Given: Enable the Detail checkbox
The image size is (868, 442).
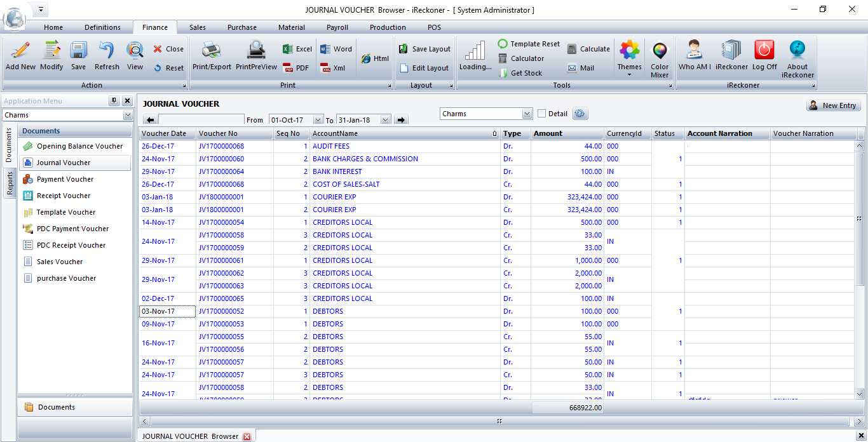Looking at the screenshot, I should [x=542, y=114].
